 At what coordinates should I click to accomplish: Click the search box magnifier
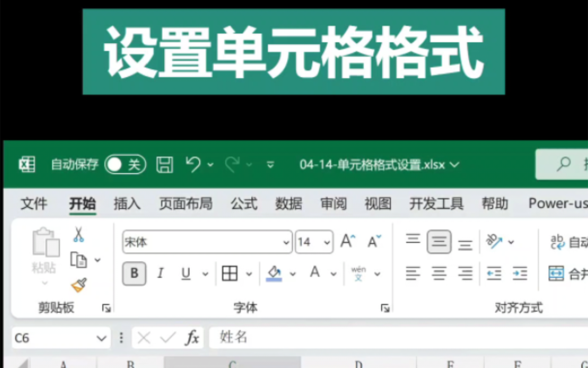click(x=564, y=164)
